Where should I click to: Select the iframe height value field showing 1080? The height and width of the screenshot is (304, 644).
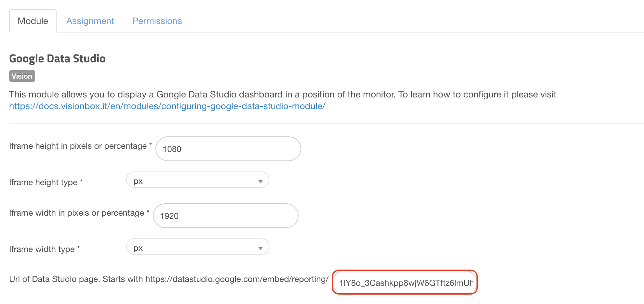[228, 148]
